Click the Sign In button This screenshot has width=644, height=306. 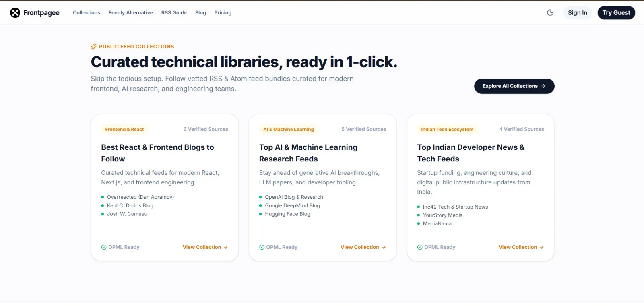578,13
